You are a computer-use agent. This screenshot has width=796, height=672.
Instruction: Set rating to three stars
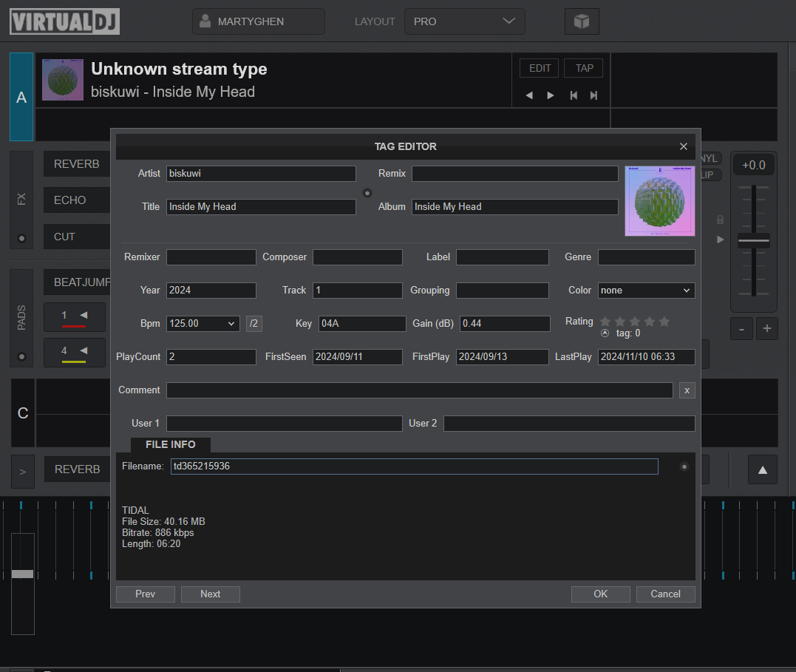(x=635, y=322)
